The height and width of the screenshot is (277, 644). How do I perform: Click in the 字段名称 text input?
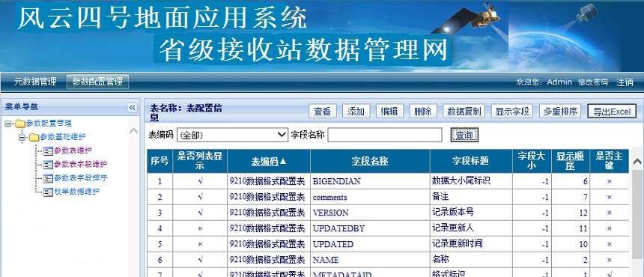coord(385,135)
